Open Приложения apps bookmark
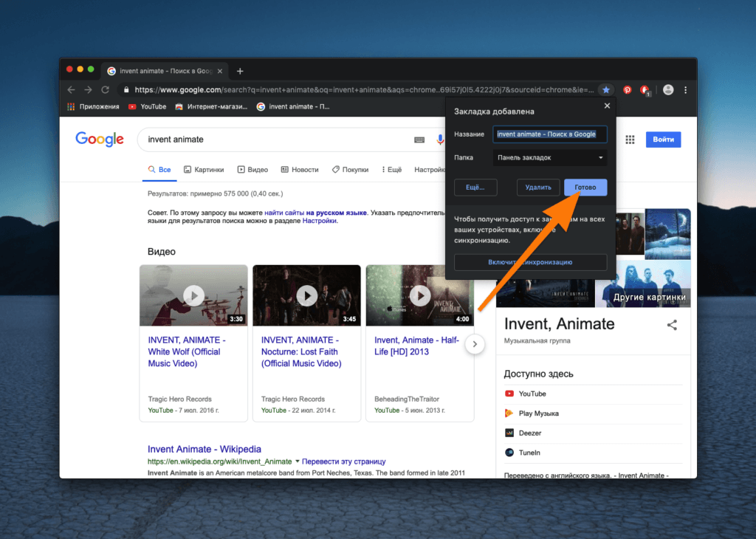Screen dimensions: 756x539 point(93,106)
